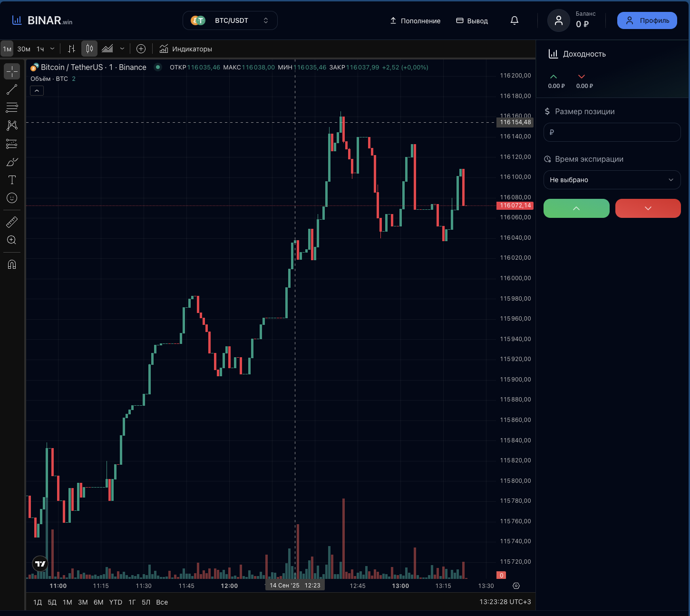Select the 1Д date range

pyautogui.click(x=38, y=602)
